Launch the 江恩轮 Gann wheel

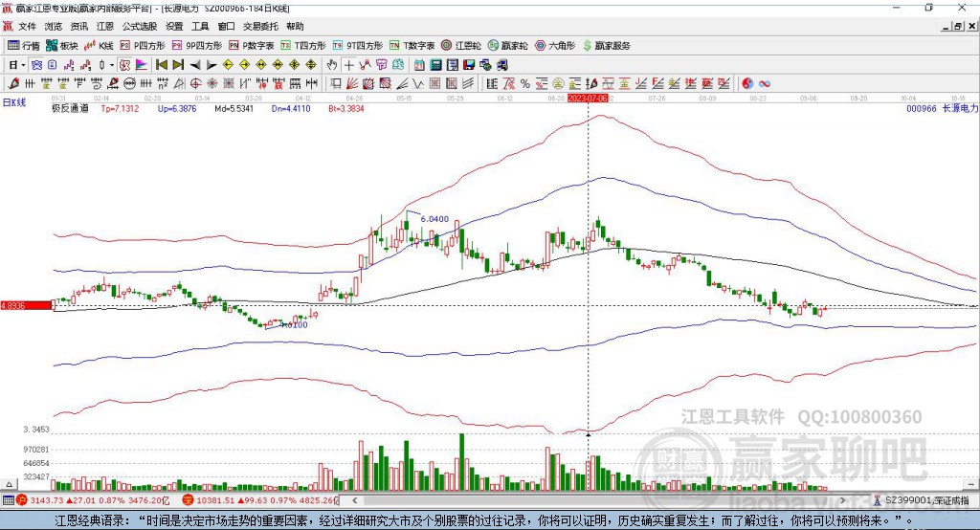click(461, 46)
